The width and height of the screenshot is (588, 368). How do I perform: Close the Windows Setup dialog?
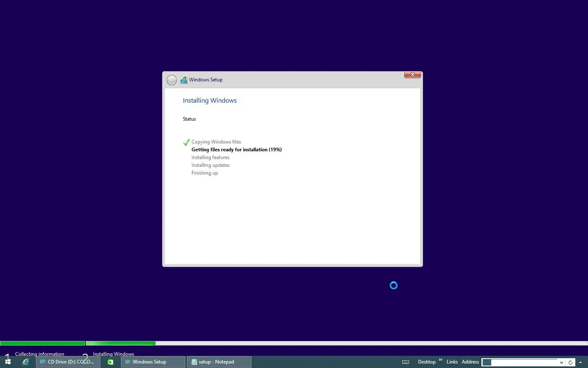click(x=412, y=74)
